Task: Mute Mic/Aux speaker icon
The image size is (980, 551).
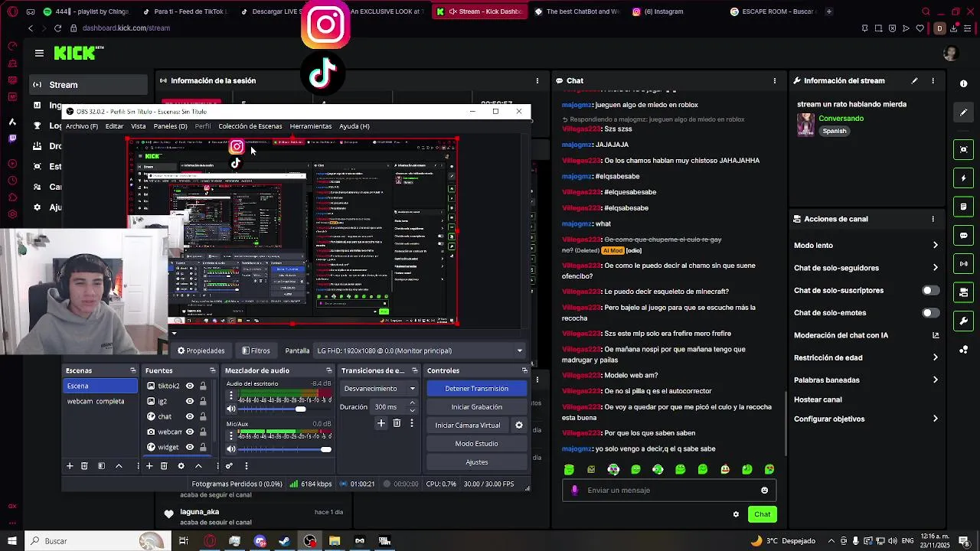Action: point(230,449)
